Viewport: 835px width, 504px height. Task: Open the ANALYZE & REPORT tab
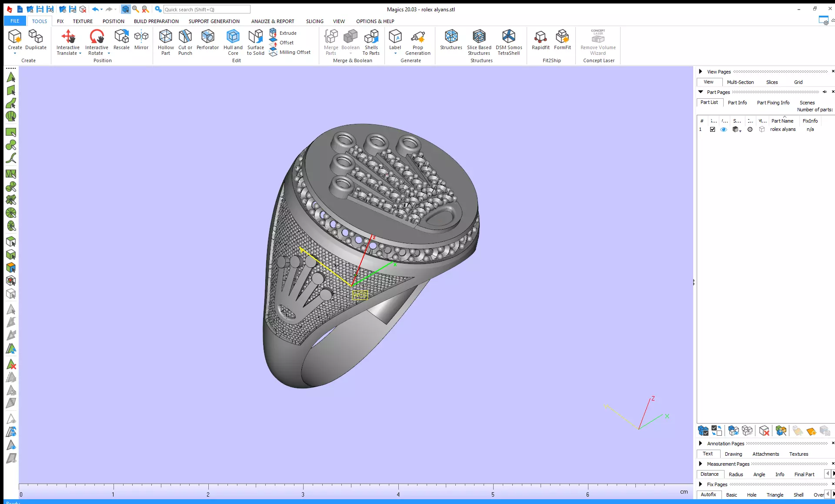(x=273, y=21)
